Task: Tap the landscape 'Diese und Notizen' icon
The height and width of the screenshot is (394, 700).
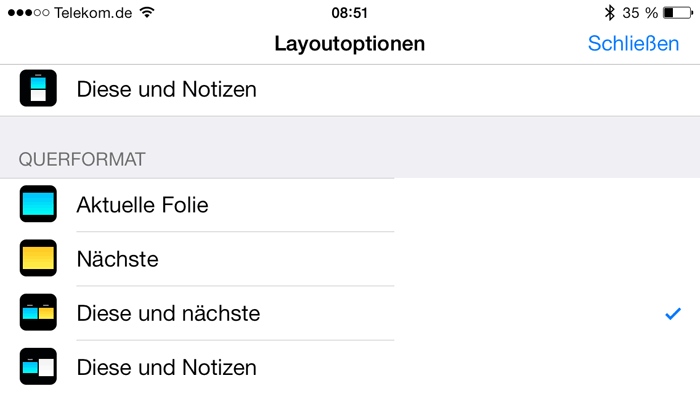Action: tap(38, 366)
